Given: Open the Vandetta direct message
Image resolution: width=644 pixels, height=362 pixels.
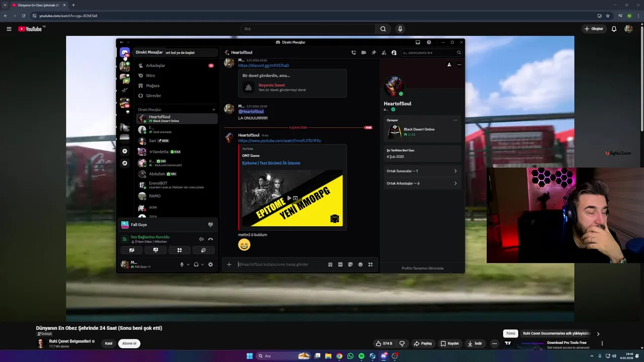Looking at the screenshot, I should (x=177, y=152).
